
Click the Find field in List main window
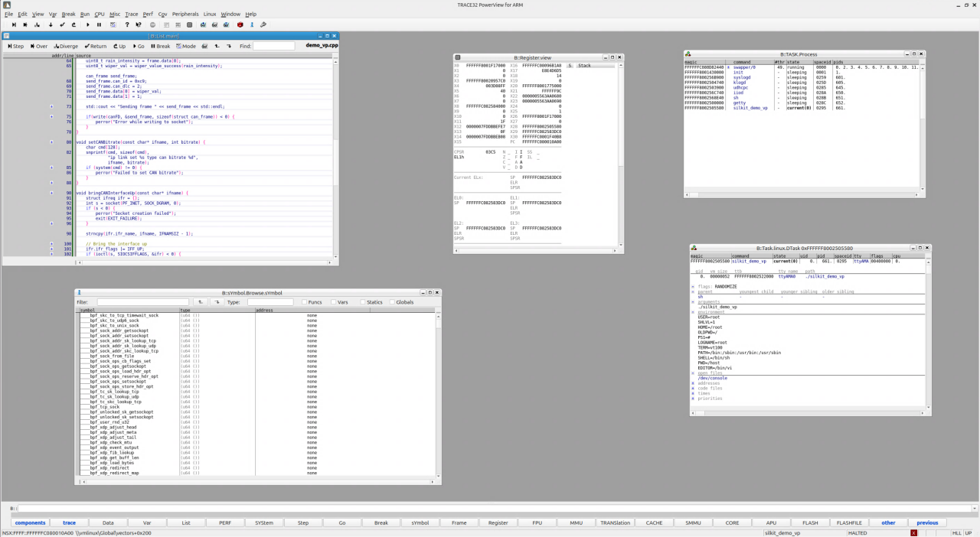pos(273,46)
